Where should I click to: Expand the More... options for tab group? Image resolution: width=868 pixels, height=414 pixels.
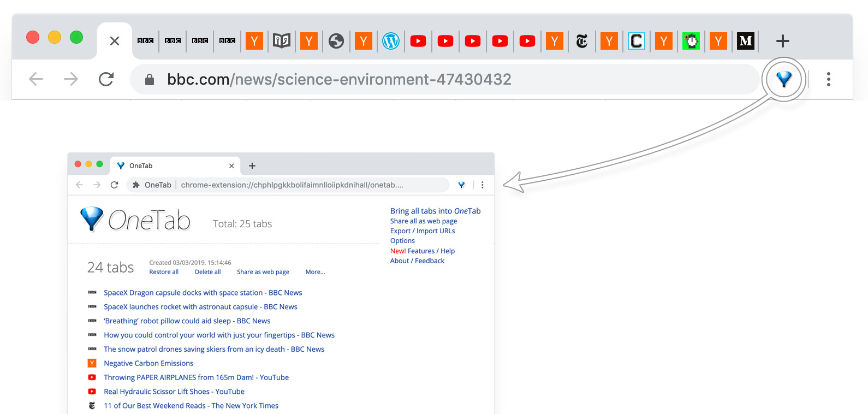pos(315,272)
